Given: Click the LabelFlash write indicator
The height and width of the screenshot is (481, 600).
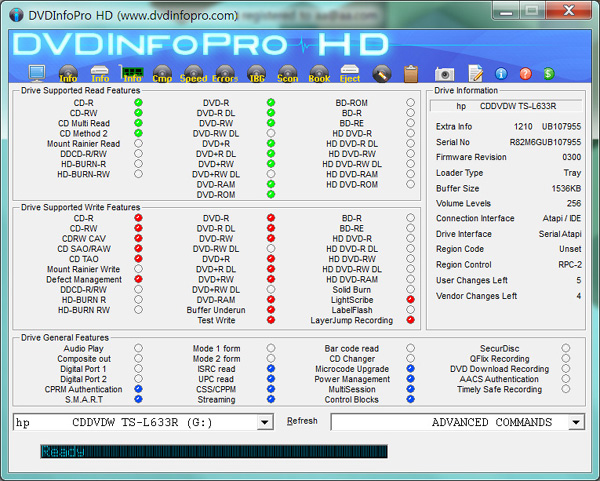Looking at the screenshot, I should (x=411, y=310).
